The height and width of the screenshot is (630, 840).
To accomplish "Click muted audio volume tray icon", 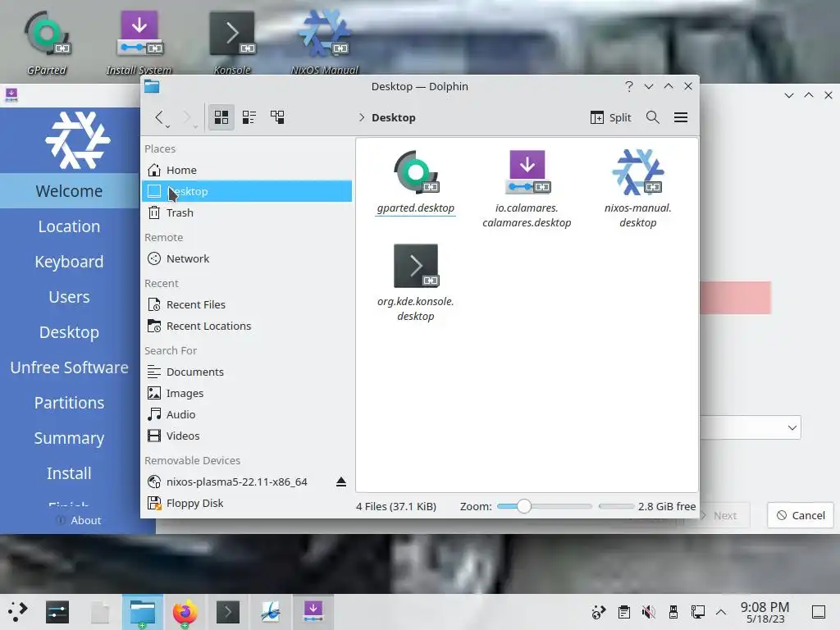I will tap(648, 612).
